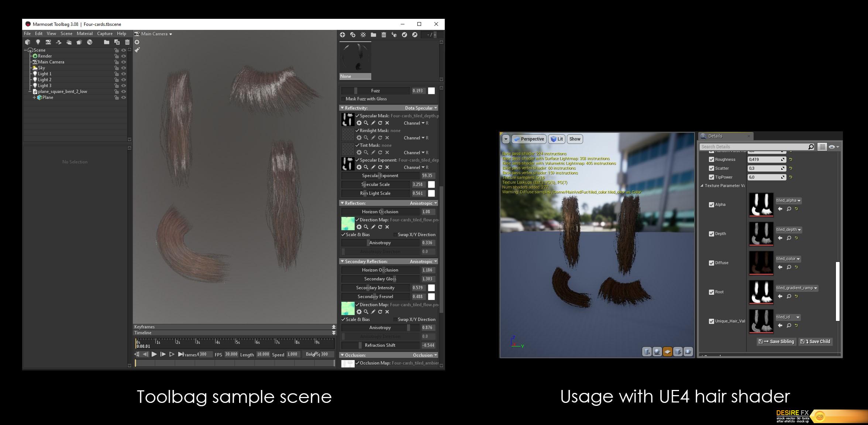Collapse the Scene tree root
The width and height of the screenshot is (868, 425).
pos(26,50)
